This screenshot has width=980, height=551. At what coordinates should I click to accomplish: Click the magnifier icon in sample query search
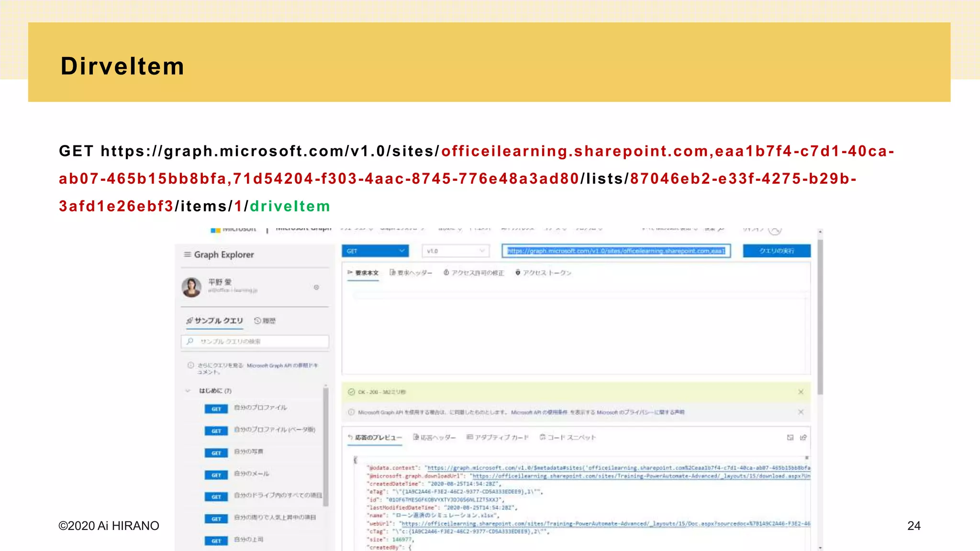tap(190, 341)
